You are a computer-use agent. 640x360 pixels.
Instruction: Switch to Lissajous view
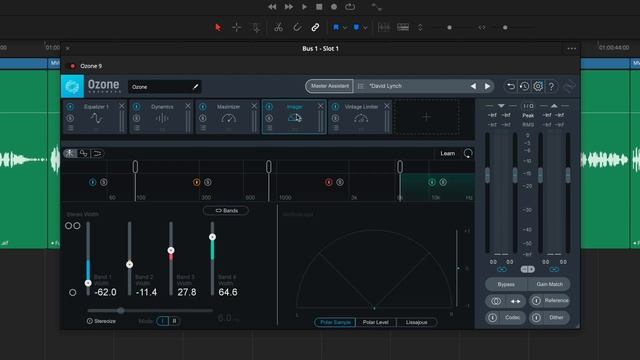click(416, 322)
